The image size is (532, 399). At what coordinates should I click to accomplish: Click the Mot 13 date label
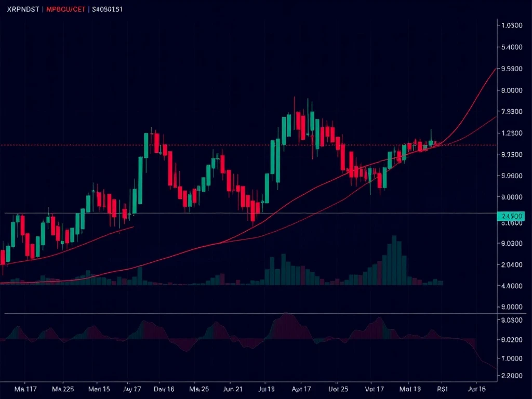coord(410,389)
